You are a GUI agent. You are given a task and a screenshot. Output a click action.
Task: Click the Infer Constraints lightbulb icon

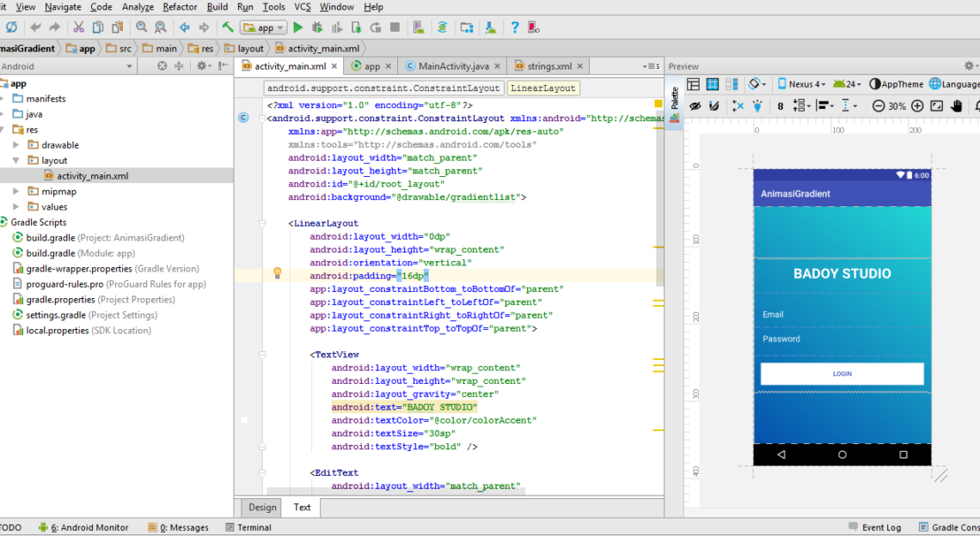click(756, 106)
